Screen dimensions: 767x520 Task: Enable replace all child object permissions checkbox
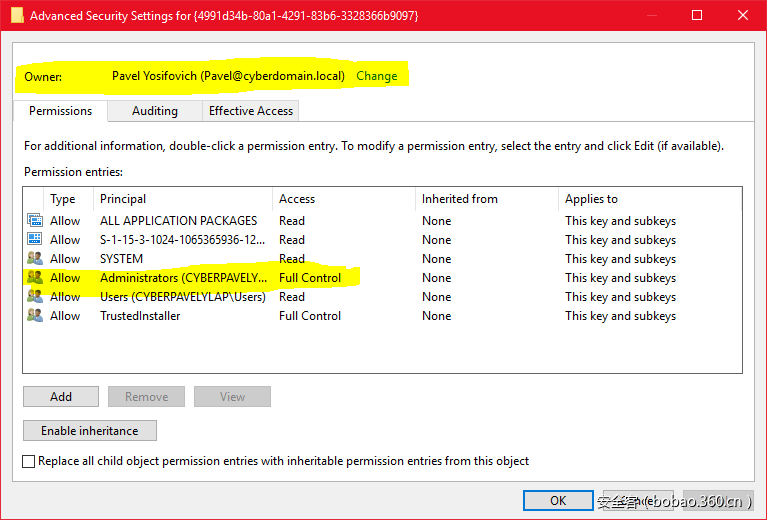pos(29,461)
